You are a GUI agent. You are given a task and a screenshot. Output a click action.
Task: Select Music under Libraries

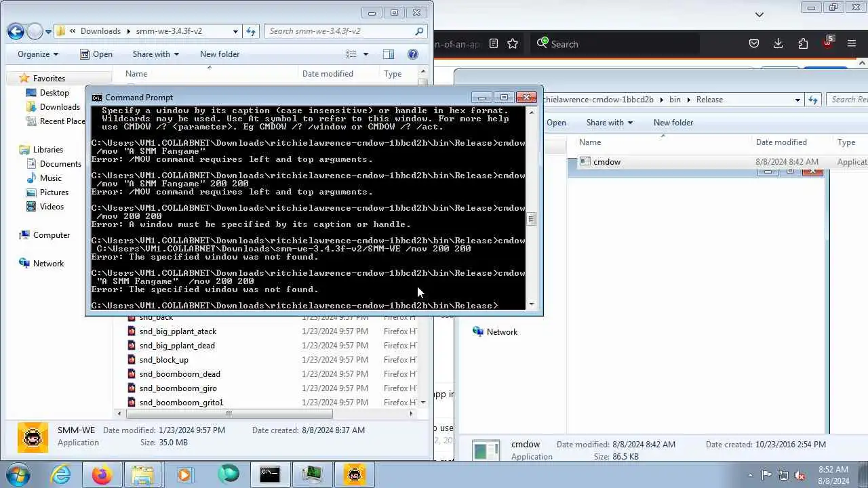pyautogui.click(x=51, y=178)
